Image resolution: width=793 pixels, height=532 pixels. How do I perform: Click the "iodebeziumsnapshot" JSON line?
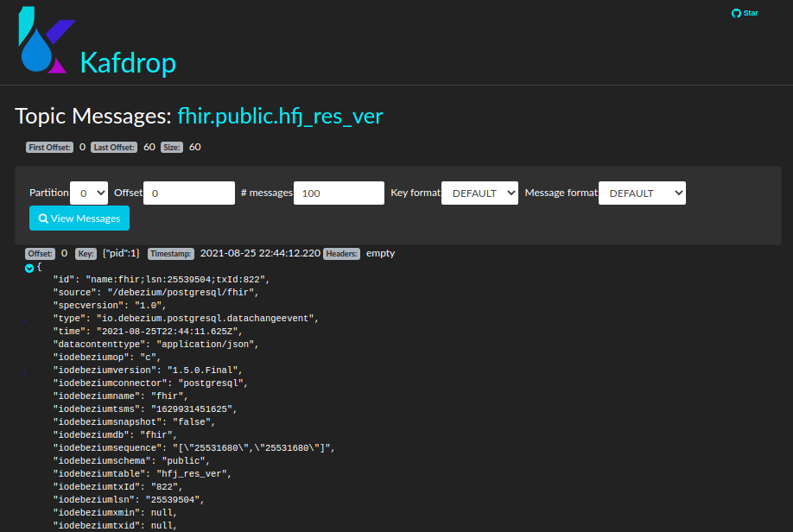(x=134, y=422)
